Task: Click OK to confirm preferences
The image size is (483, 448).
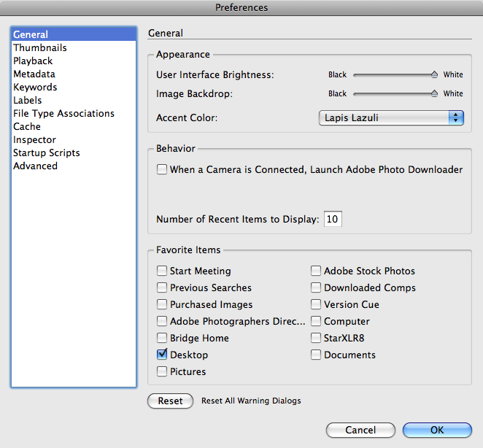Action: pos(437,430)
